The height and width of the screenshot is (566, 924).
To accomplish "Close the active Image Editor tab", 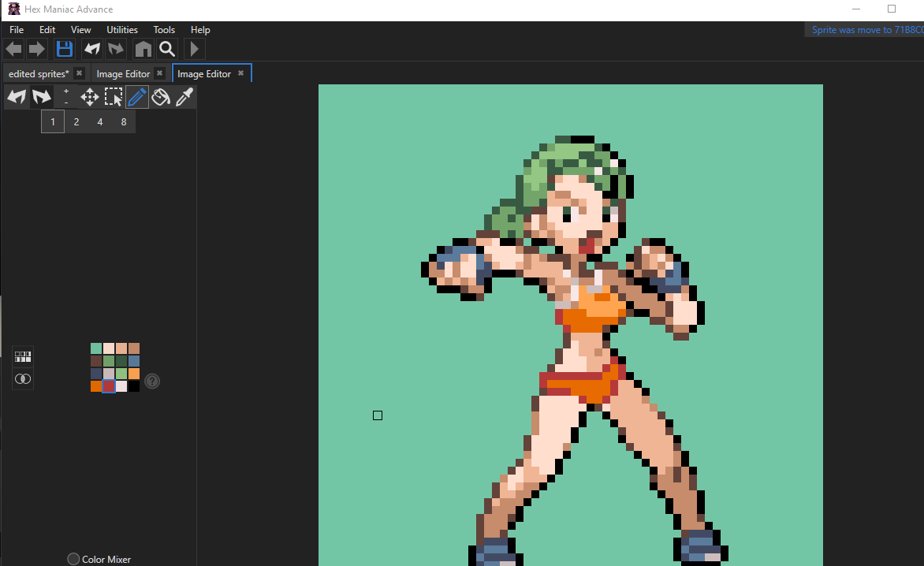I will pos(240,73).
